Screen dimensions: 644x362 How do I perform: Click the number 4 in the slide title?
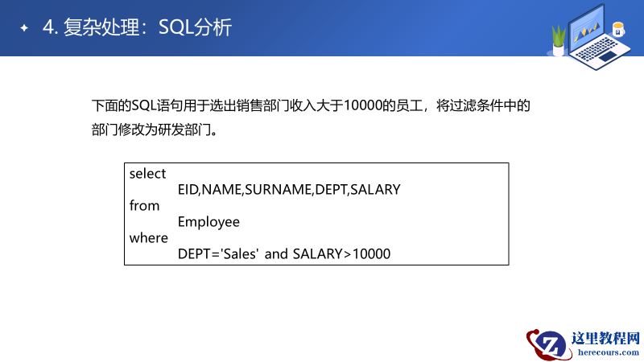click(47, 28)
